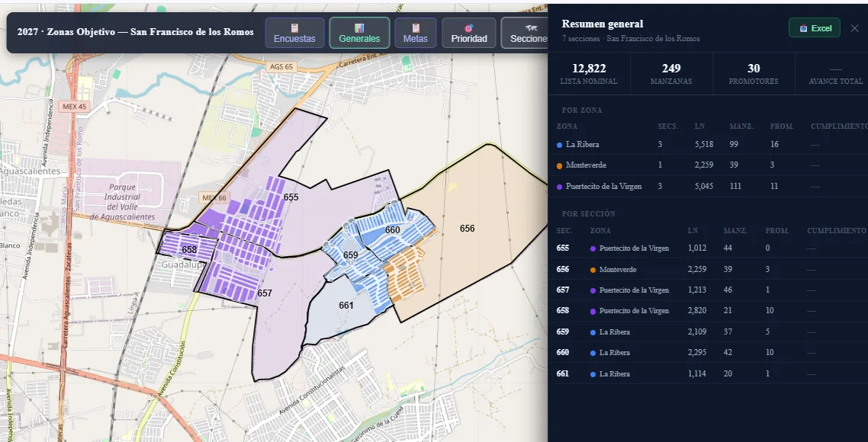The width and height of the screenshot is (868, 442).
Task: Select section 661 on the map
Action: tap(346, 305)
